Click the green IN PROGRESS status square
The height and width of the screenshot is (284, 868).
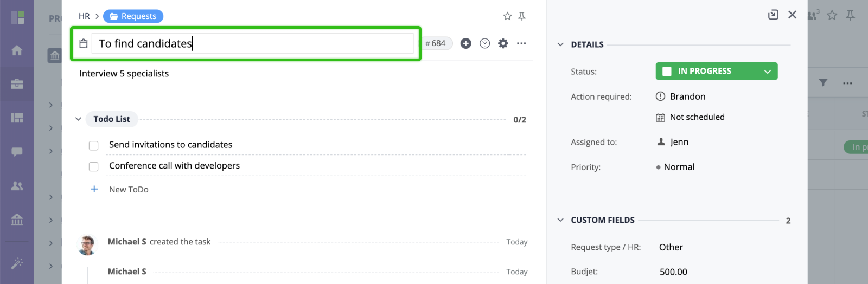pyautogui.click(x=667, y=71)
